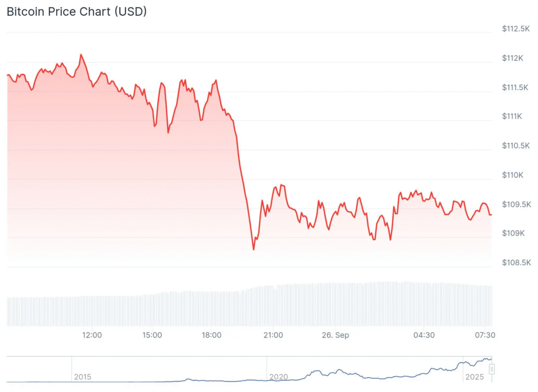Click the $110K price axis label

(x=513, y=175)
